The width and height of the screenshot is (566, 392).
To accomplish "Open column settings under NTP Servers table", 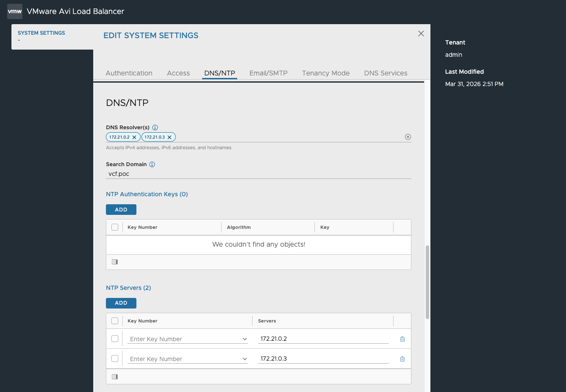I will [115, 377].
